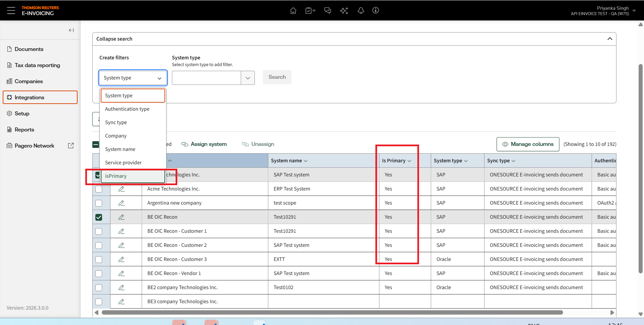The height and width of the screenshot is (325, 644).
Task: Open Reports in the sidebar
Action: tap(40, 129)
